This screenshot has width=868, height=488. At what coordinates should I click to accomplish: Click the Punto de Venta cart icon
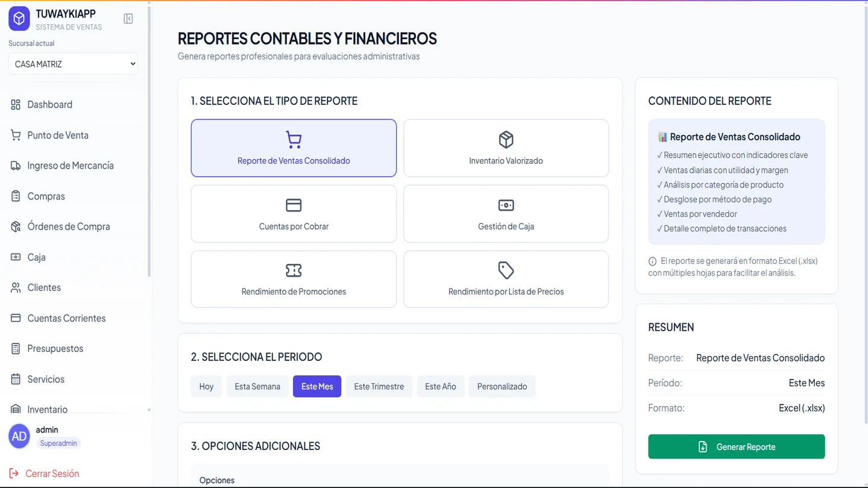coord(16,135)
